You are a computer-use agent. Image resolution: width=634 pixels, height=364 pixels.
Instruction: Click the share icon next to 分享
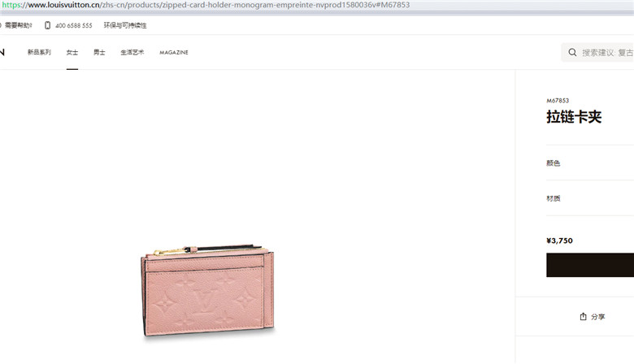pos(583,316)
